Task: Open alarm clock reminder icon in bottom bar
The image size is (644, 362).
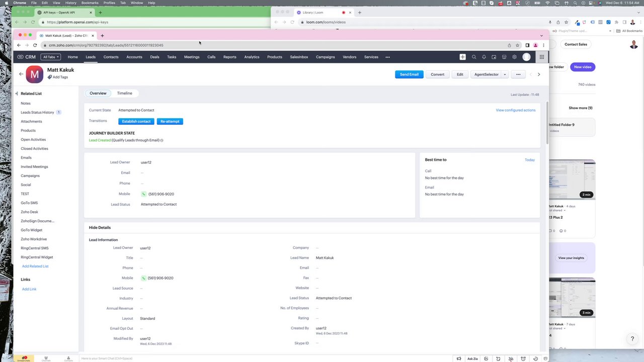Action: pyautogui.click(x=523, y=358)
